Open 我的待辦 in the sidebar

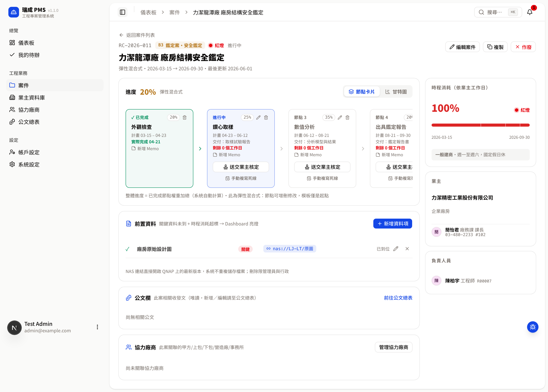55,55
